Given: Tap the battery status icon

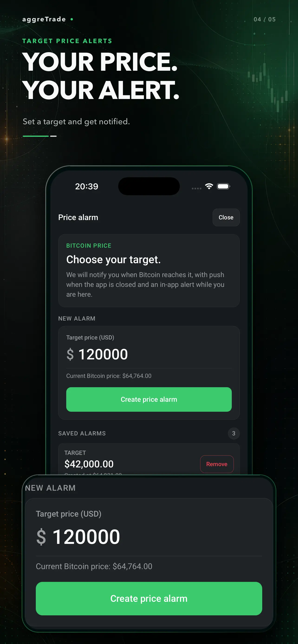Looking at the screenshot, I should point(223,186).
